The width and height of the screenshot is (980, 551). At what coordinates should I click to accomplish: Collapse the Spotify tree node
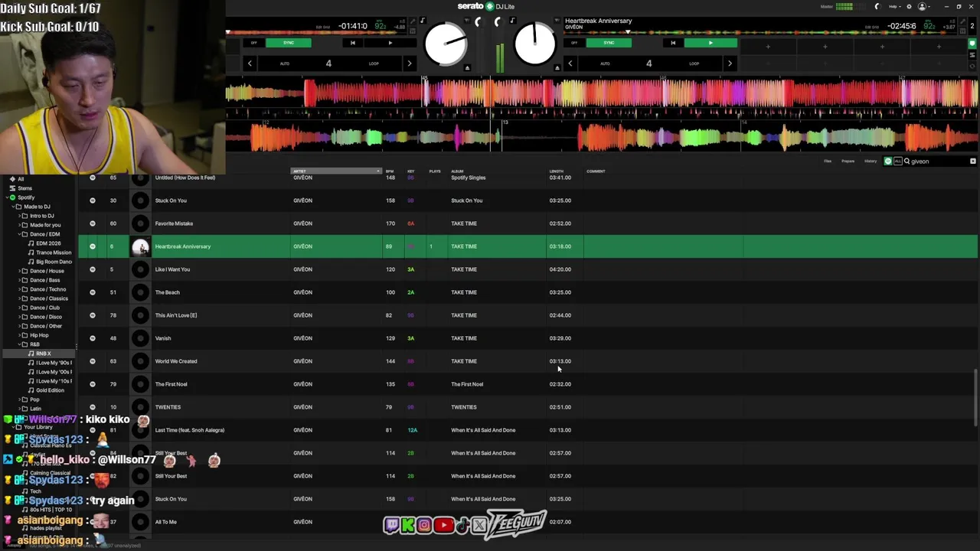[6, 197]
